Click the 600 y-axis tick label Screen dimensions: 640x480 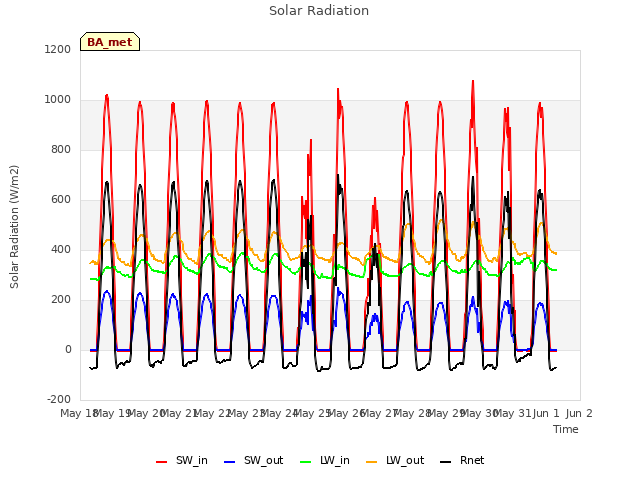pos(61,200)
